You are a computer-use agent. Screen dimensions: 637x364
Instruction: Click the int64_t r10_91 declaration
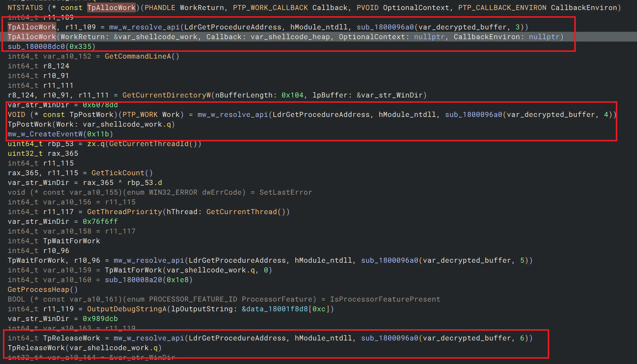coord(39,76)
